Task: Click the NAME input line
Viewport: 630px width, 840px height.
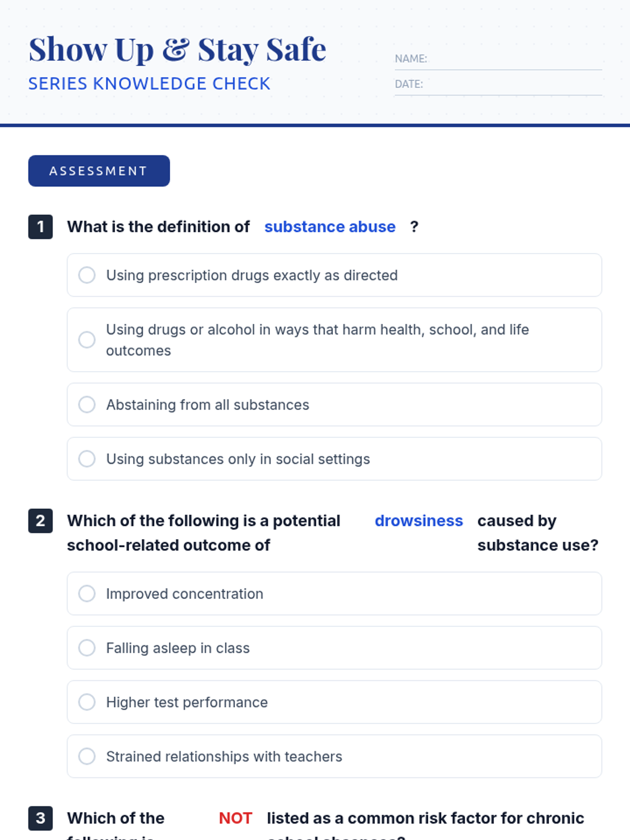Action: (x=514, y=60)
